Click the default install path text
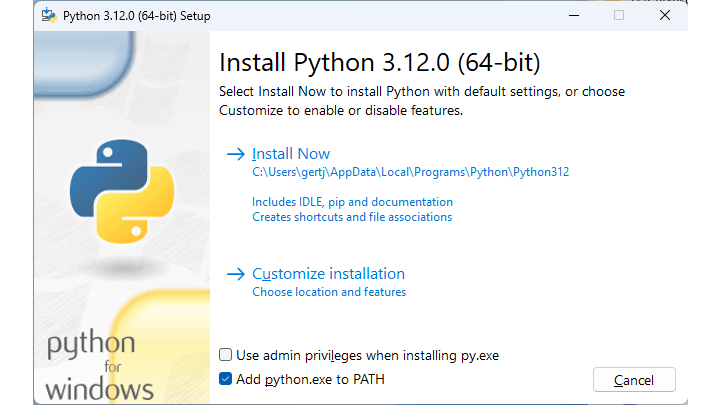This screenshot has height=405, width=720. 410,172
